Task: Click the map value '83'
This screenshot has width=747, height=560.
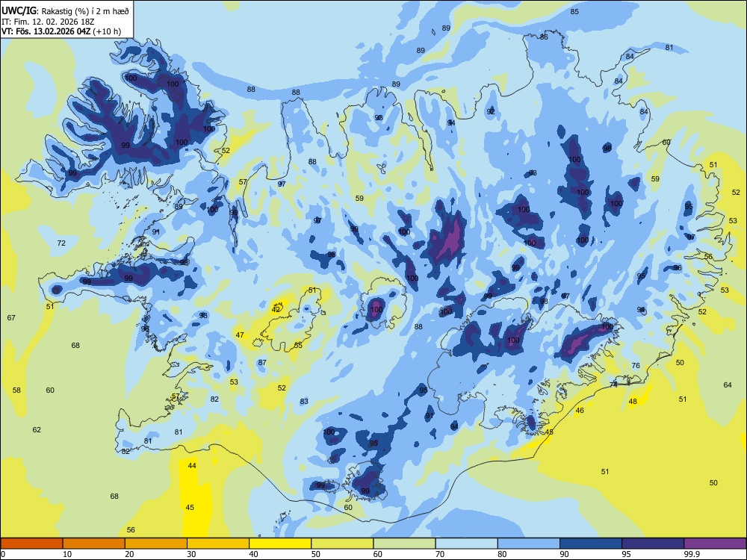Action: pyautogui.click(x=305, y=402)
